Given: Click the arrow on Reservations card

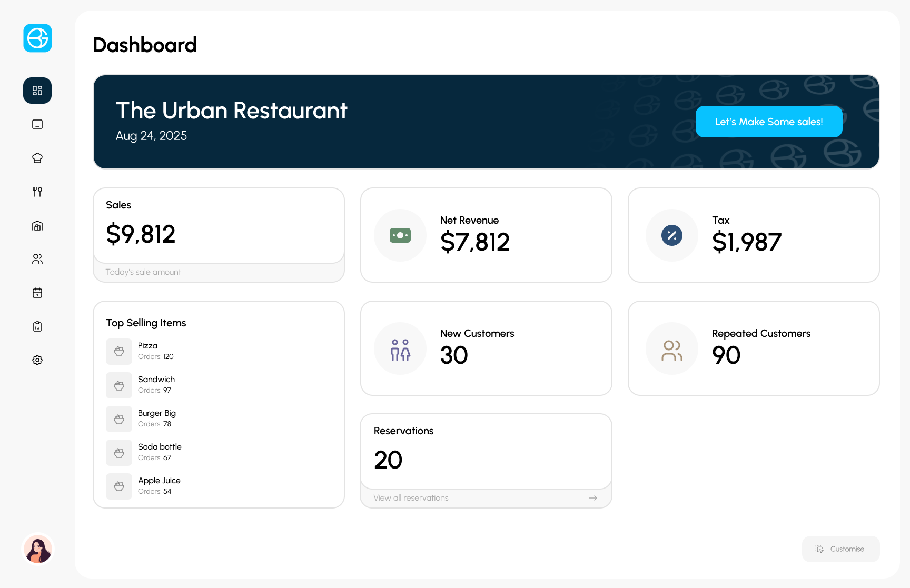Looking at the screenshot, I should [x=593, y=497].
